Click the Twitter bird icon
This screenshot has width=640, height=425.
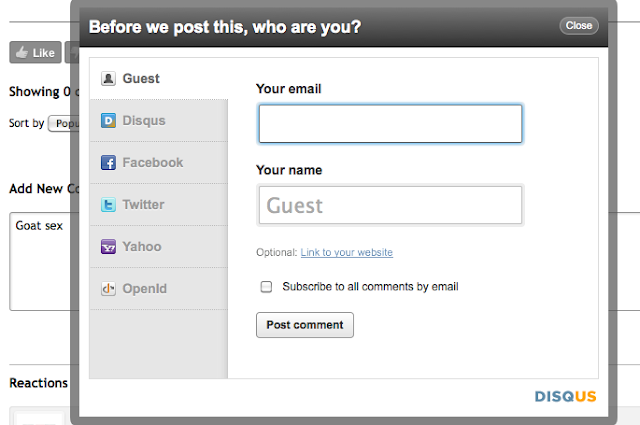[109, 205]
